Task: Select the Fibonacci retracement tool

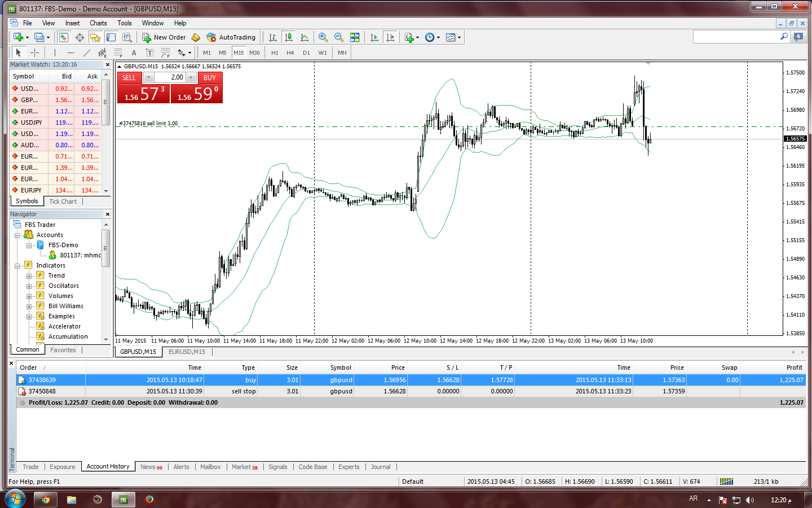Action: (118, 52)
